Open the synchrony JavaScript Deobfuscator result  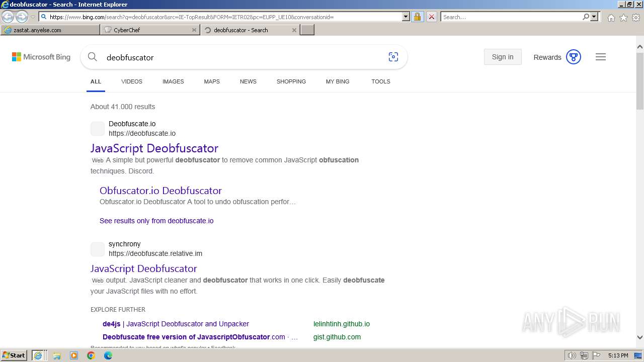point(144,268)
